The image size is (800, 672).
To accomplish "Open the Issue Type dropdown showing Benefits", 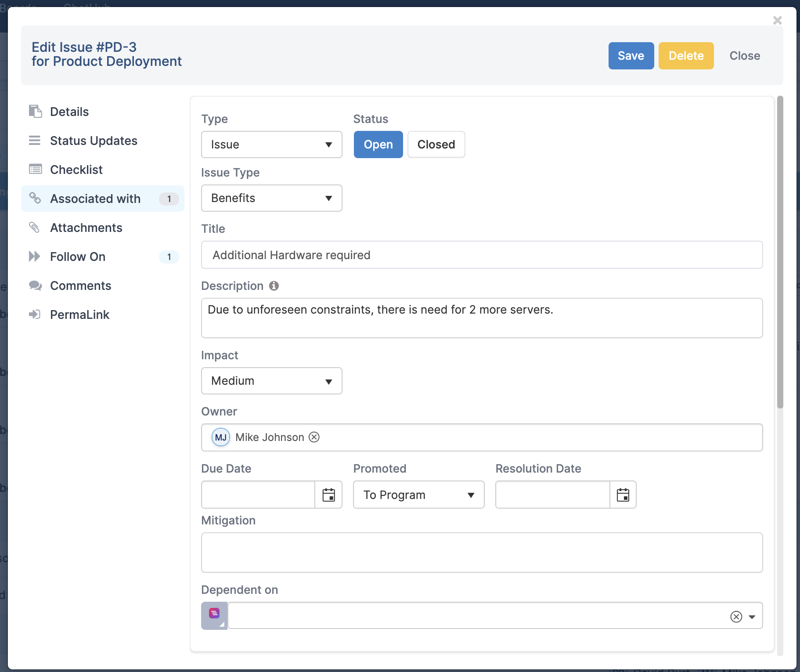I will (x=272, y=198).
